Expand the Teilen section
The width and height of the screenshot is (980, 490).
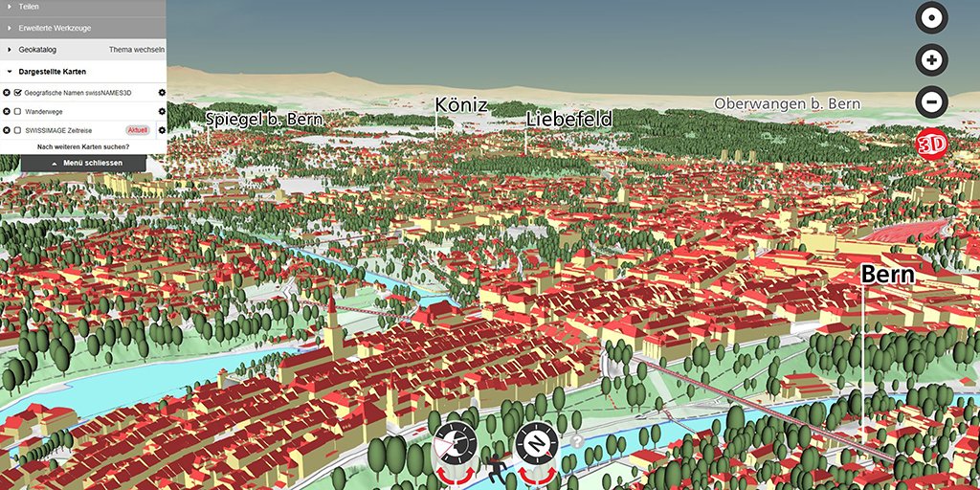pos(83,7)
